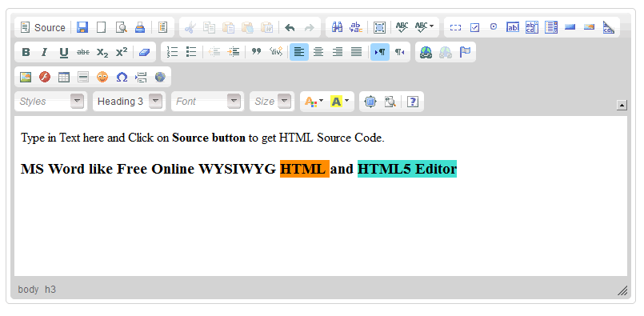Set text direction right to left
This screenshot has height=316, width=644.
[x=399, y=52]
